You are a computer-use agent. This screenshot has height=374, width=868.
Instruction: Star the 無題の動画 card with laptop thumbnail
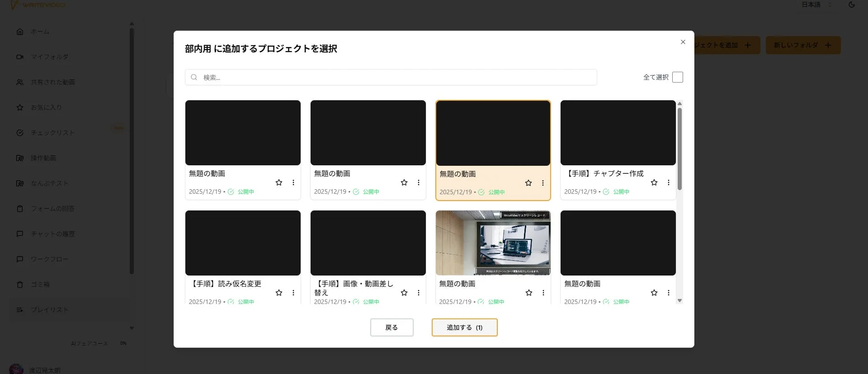[529, 293]
